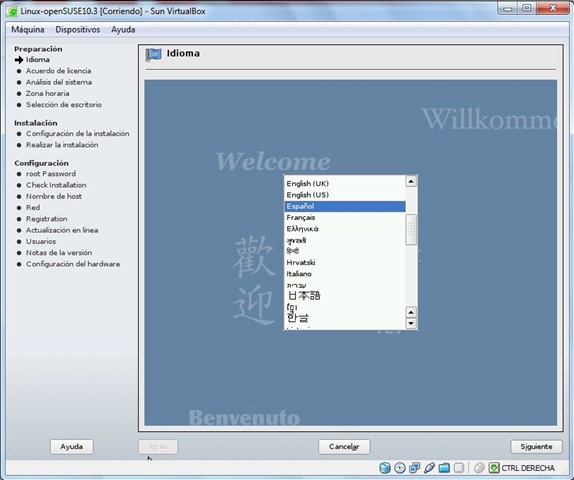
Task: Click the CTRL DERECHA host key label
Action: [528, 468]
